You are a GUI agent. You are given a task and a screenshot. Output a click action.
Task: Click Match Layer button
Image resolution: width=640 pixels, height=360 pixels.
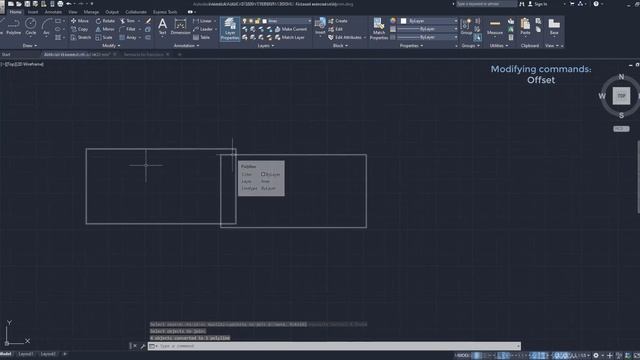pos(290,37)
